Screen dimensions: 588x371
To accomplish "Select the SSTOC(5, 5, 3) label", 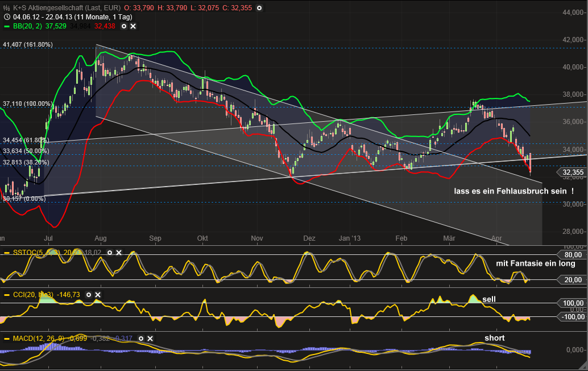I will (x=36, y=253).
